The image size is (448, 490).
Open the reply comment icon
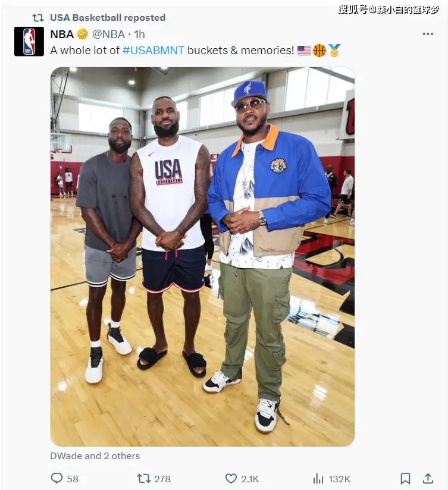57,478
